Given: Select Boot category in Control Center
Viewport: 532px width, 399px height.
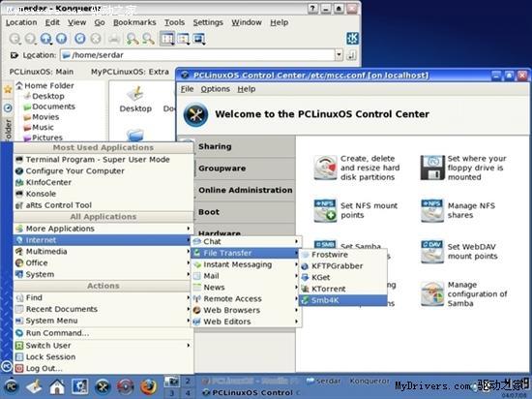Looking at the screenshot, I should click(x=245, y=212).
